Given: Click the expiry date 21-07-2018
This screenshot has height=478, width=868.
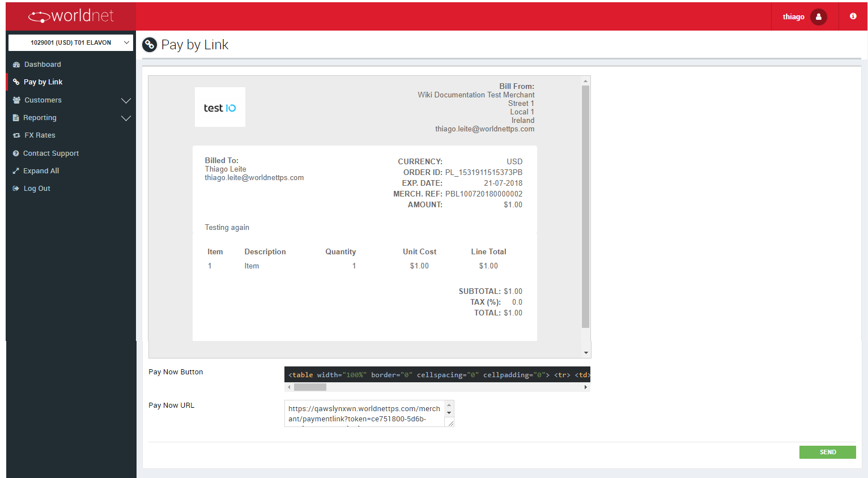Looking at the screenshot, I should coord(503,183).
